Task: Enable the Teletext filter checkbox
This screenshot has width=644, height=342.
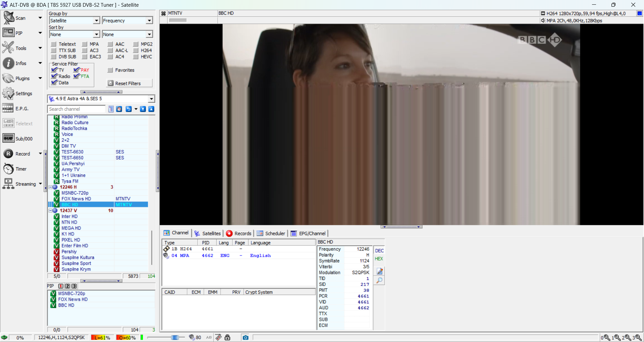Action: coord(53,44)
